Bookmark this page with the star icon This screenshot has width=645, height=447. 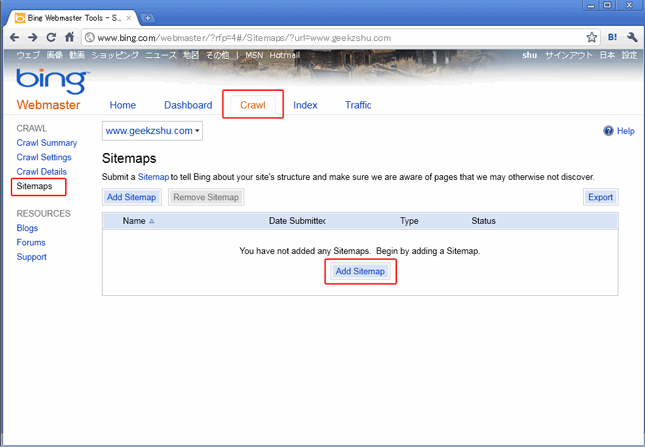click(x=592, y=37)
